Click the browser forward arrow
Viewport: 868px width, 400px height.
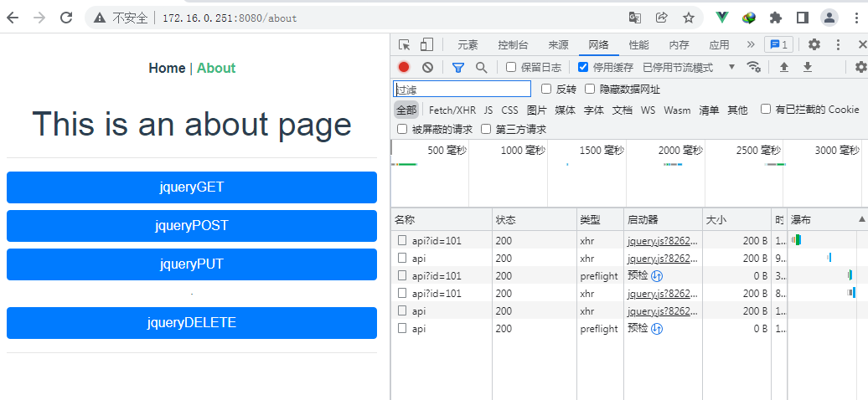39,18
